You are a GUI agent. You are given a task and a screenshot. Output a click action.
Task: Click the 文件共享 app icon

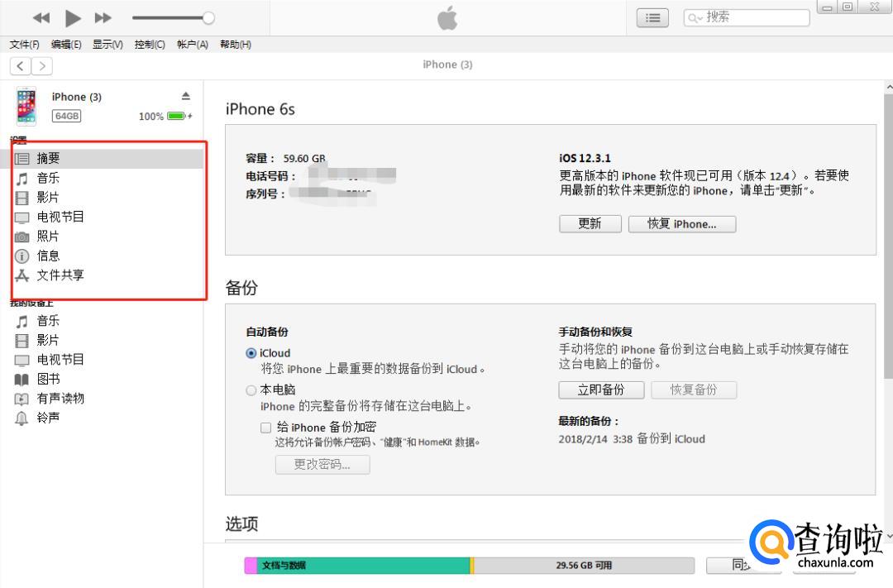[x=21, y=275]
